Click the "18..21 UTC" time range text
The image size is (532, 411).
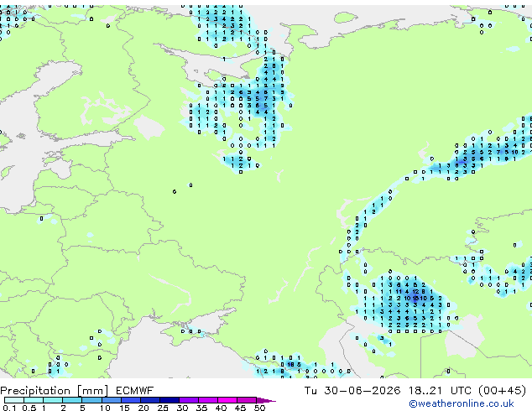pos(440,391)
